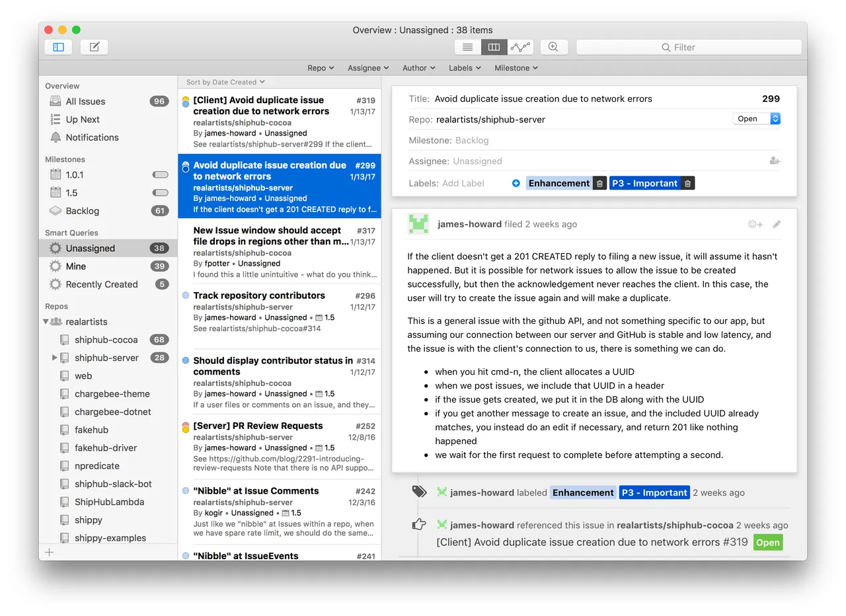Switch to three-pane column view mode
Image resolution: width=846 pixels, height=616 pixels.
pyautogui.click(x=494, y=47)
